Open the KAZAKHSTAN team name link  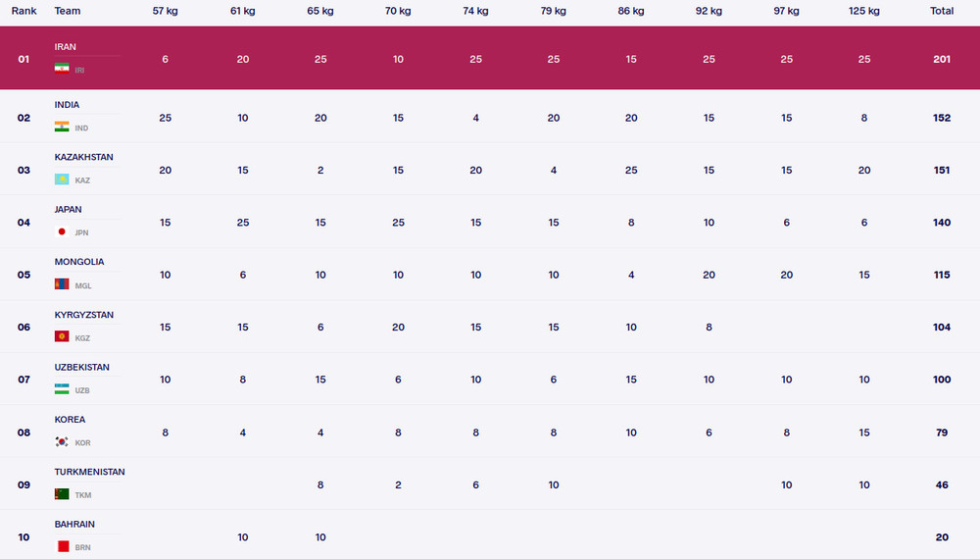coord(83,158)
